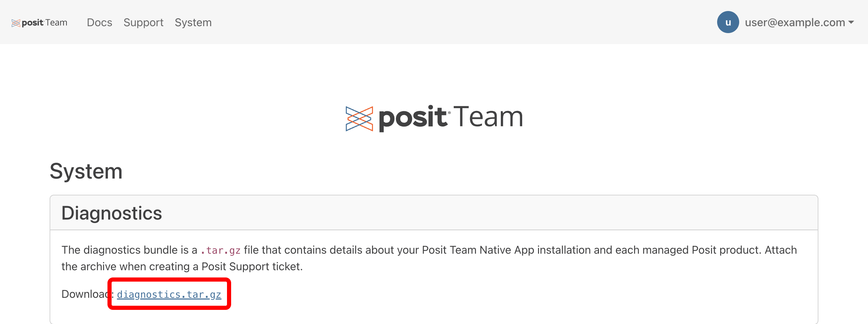This screenshot has height=324, width=868.
Task: Select the System navigation item
Action: [193, 22]
